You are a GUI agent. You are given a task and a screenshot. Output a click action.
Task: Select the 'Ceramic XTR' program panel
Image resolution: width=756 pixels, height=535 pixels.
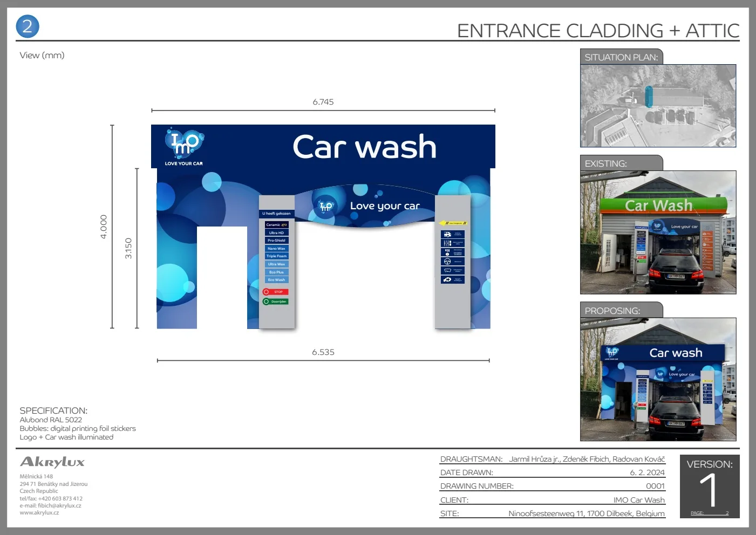coord(276,225)
